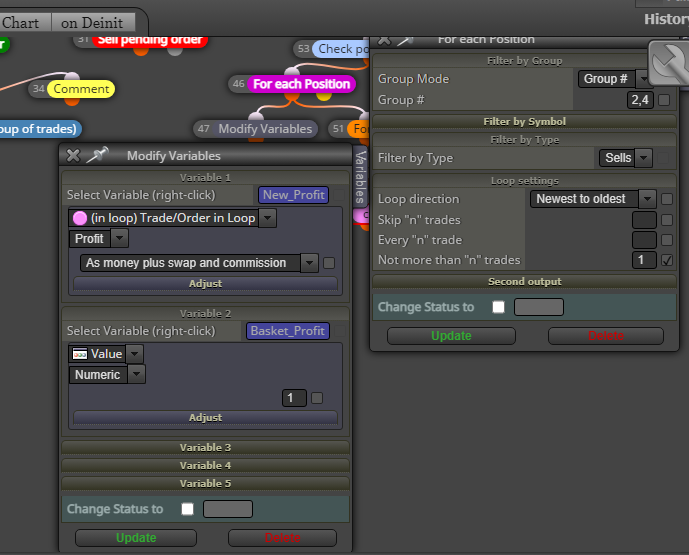Screen dimensions: 689x555
Task: Select the For each Position node 46
Action: point(301,84)
